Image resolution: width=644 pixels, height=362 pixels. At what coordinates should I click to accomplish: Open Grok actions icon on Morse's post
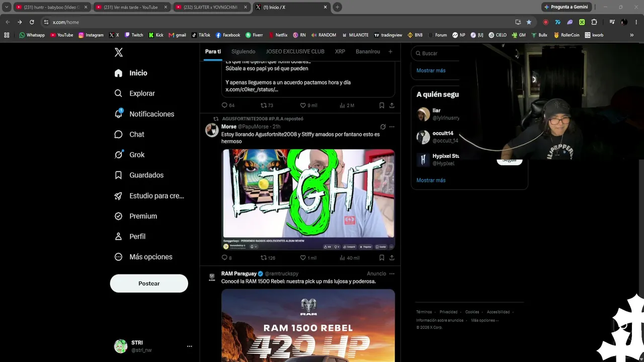pyautogui.click(x=383, y=127)
